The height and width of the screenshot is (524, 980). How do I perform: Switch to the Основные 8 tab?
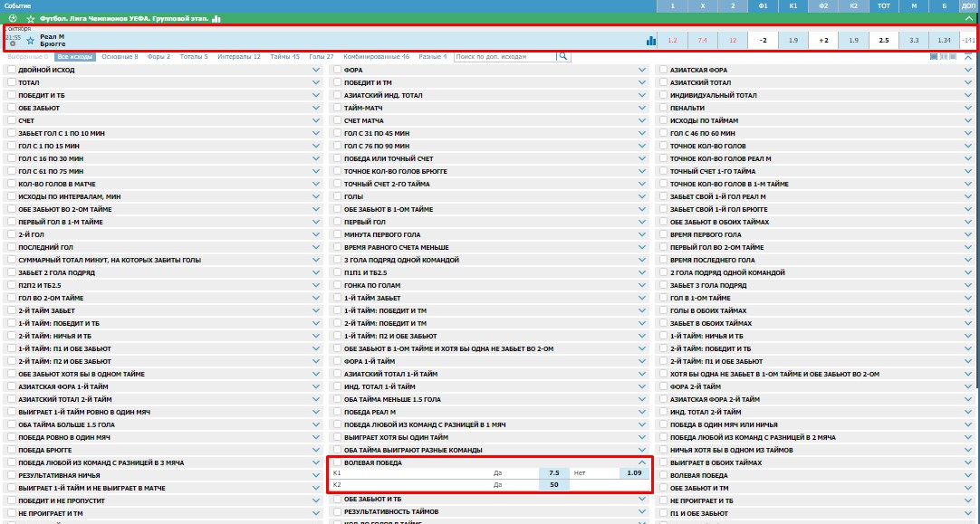(120, 56)
